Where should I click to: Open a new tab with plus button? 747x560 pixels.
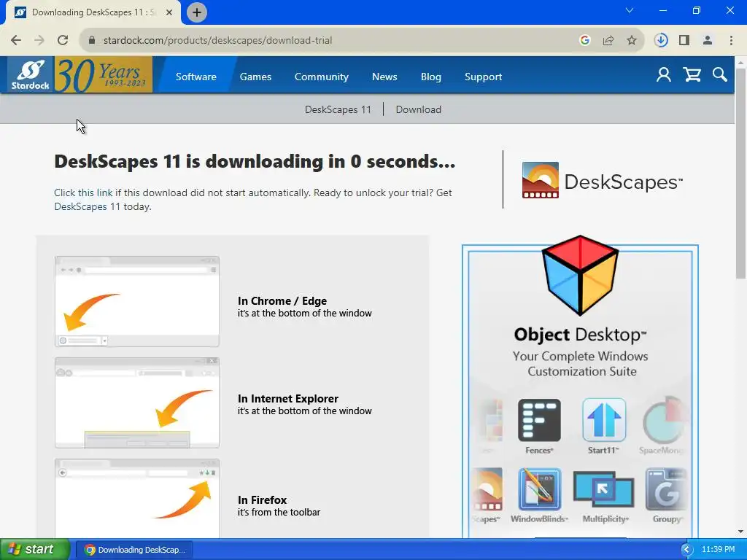(197, 12)
